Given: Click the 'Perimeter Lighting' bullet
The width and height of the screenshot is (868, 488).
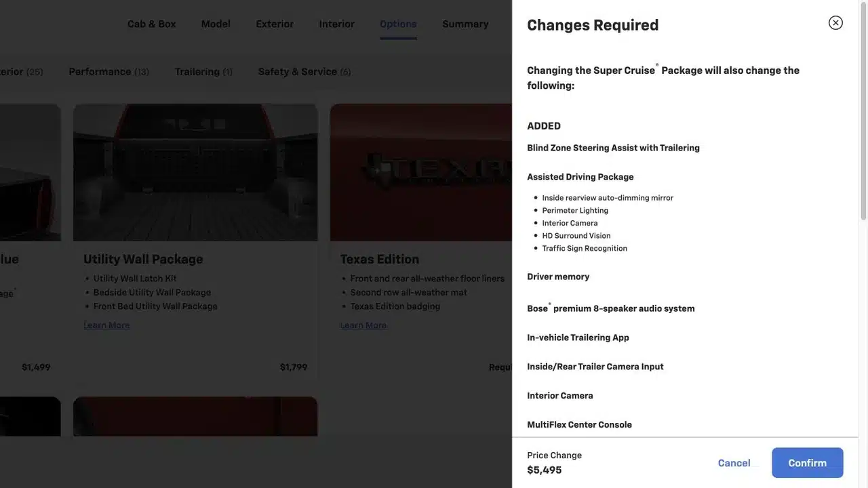Looking at the screenshot, I should coord(575,210).
